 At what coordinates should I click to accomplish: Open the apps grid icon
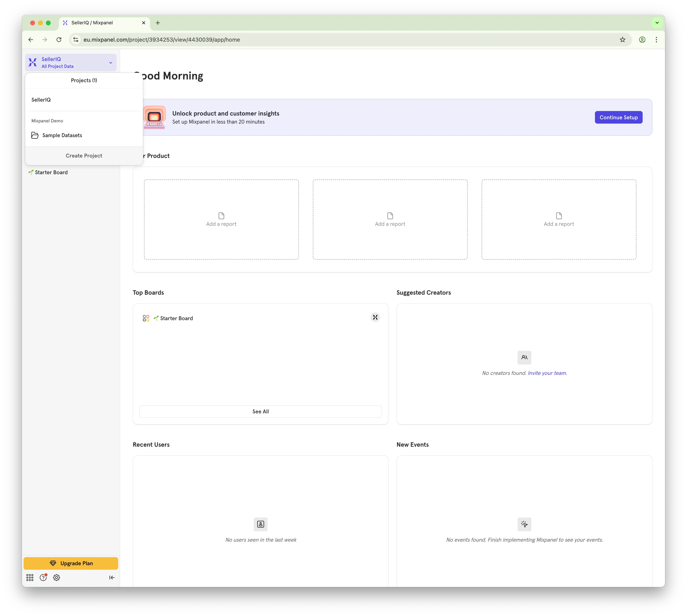[x=30, y=577]
